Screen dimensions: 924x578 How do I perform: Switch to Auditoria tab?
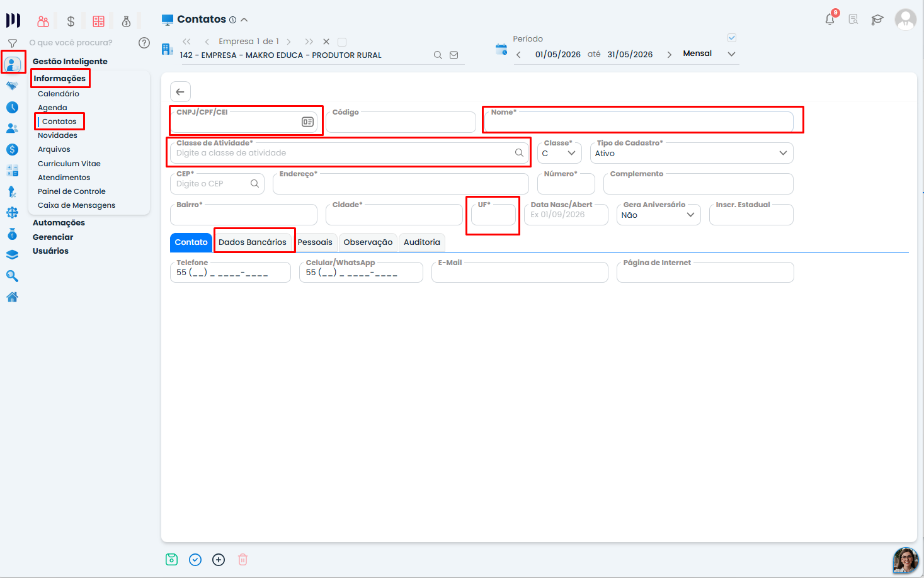pyautogui.click(x=422, y=242)
